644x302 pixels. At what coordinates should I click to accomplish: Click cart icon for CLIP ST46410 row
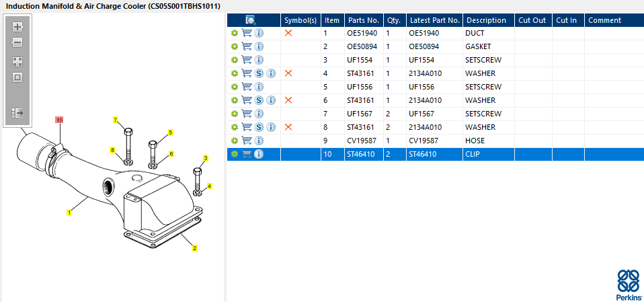click(247, 154)
